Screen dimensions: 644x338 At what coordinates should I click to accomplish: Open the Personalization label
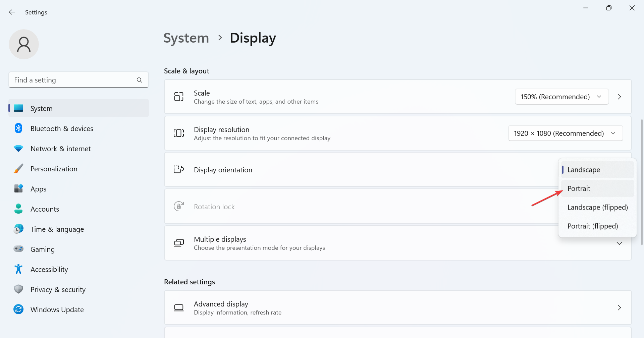[x=54, y=169]
